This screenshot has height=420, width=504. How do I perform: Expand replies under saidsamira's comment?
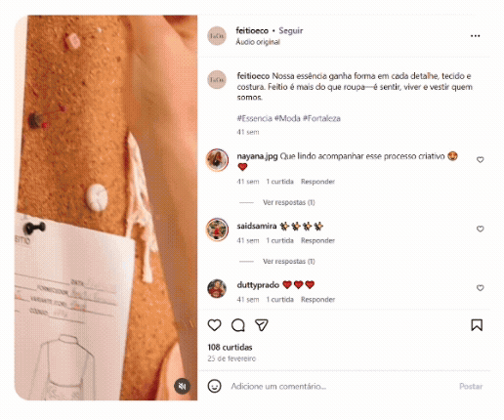click(289, 262)
